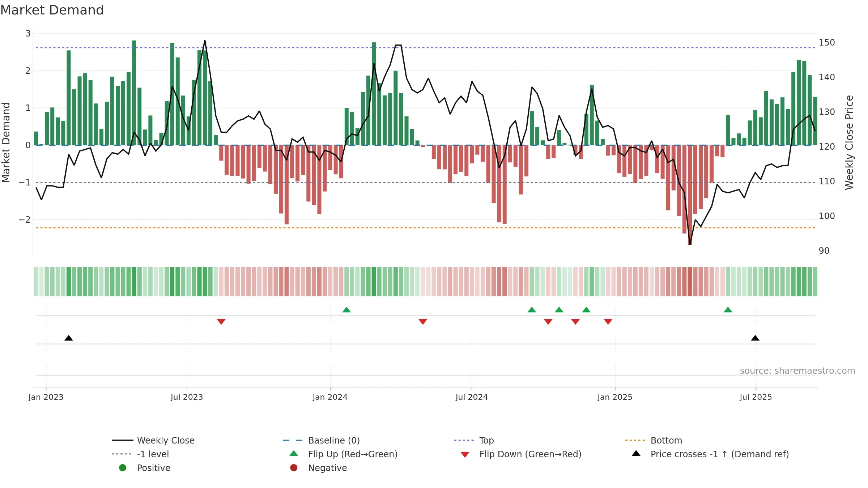868x488 pixels.
Task: Click the −2 tick on the demand axis
Action: coord(25,220)
